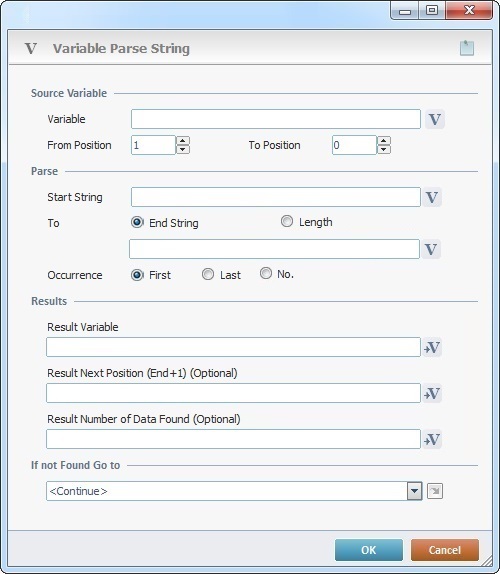Click the Cancel button
The image size is (500, 574).
[x=444, y=550]
